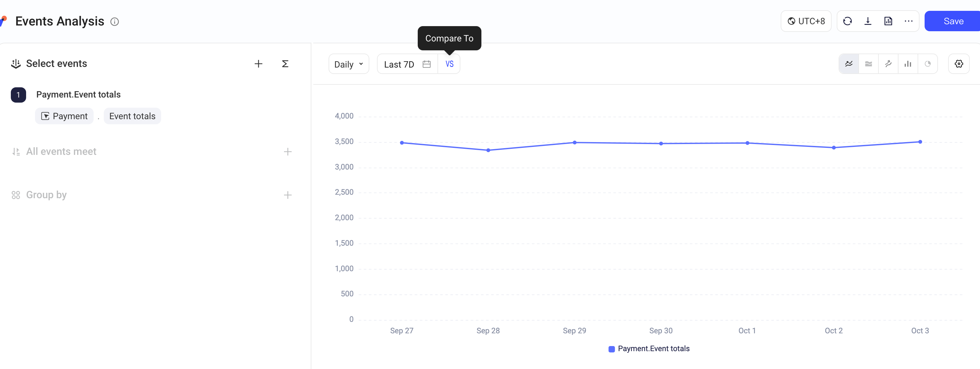The height and width of the screenshot is (369, 980).
Task: Switch to line chart view
Action: click(x=849, y=64)
